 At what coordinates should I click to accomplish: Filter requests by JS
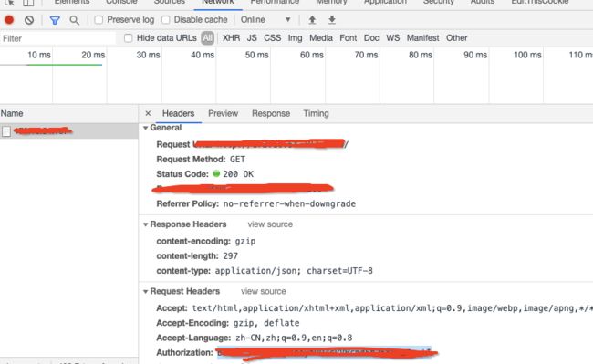pos(252,38)
